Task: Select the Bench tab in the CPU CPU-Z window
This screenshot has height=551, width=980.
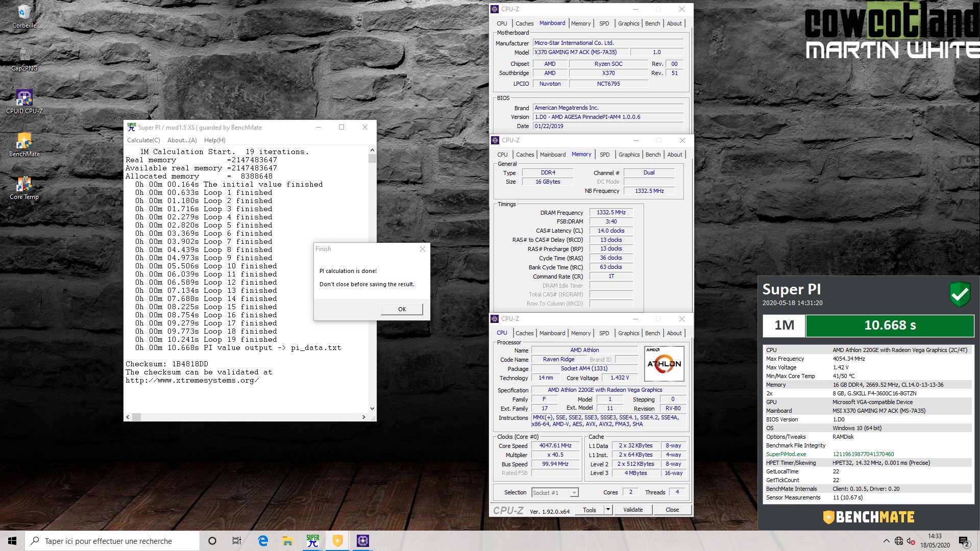Action: pos(652,333)
